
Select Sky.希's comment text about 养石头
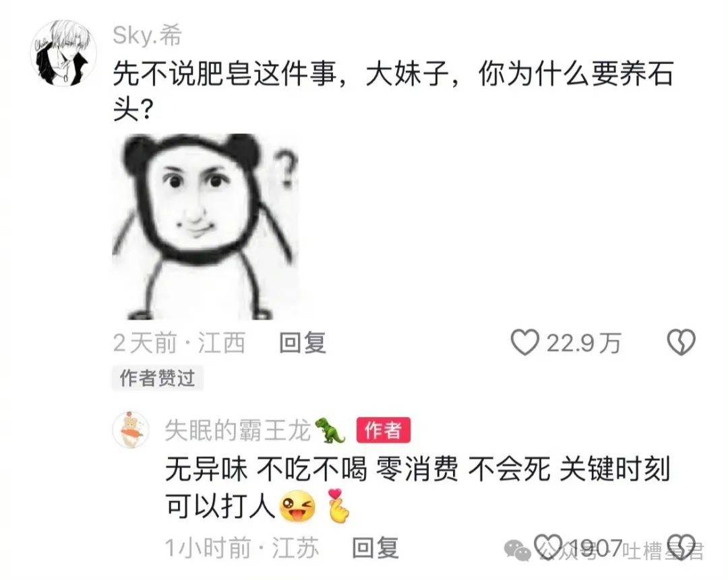coord(393,92)
